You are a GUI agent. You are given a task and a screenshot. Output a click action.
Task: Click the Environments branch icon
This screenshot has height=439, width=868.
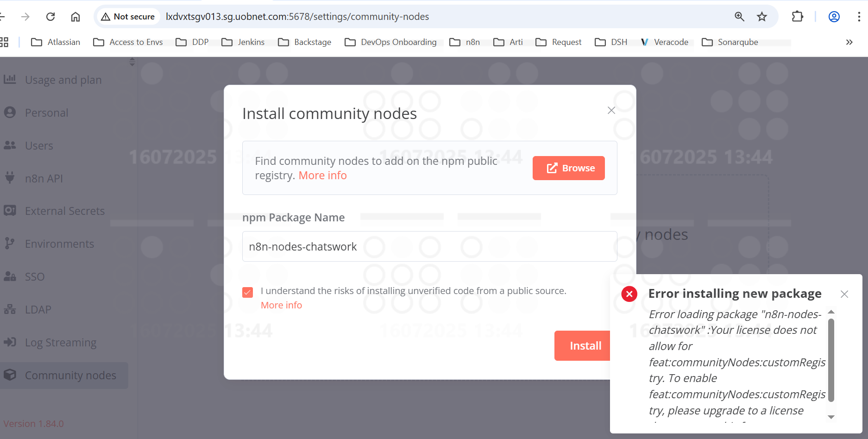point(10,244)
